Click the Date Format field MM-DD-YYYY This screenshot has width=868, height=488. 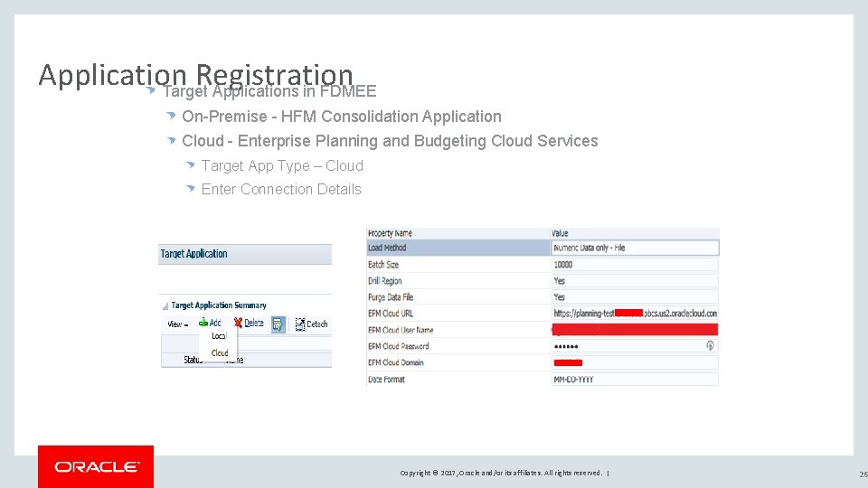coord(635,379)
